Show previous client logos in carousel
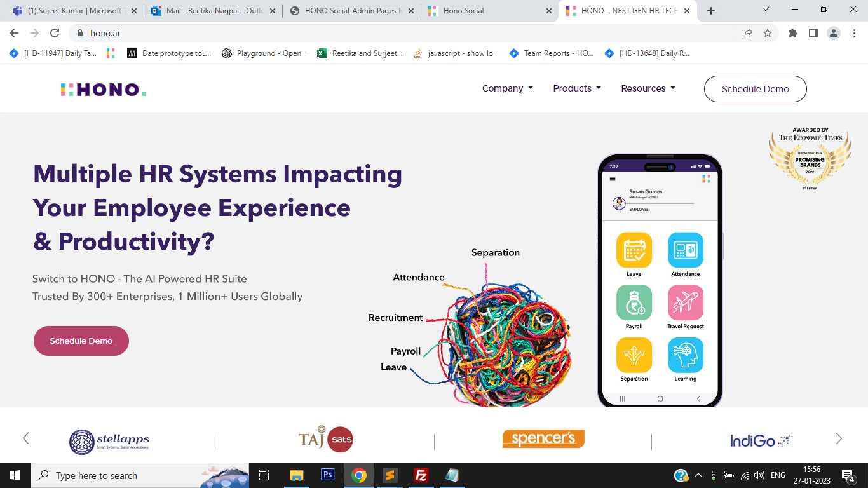Viewport: 868px width, 488px height. point(25,438)
